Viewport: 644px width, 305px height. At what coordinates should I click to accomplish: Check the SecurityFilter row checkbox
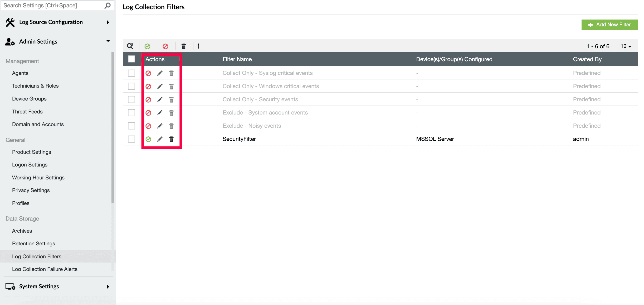[x=131, y=139]
